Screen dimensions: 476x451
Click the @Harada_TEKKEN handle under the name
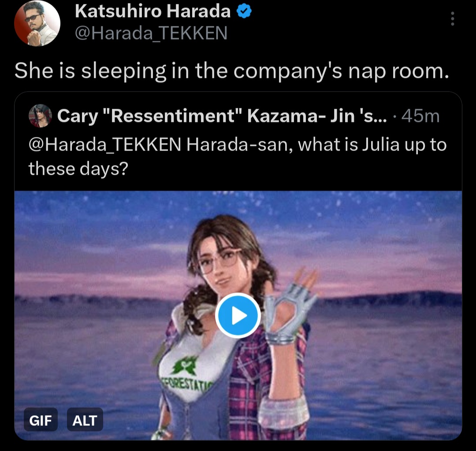point(151,33)
